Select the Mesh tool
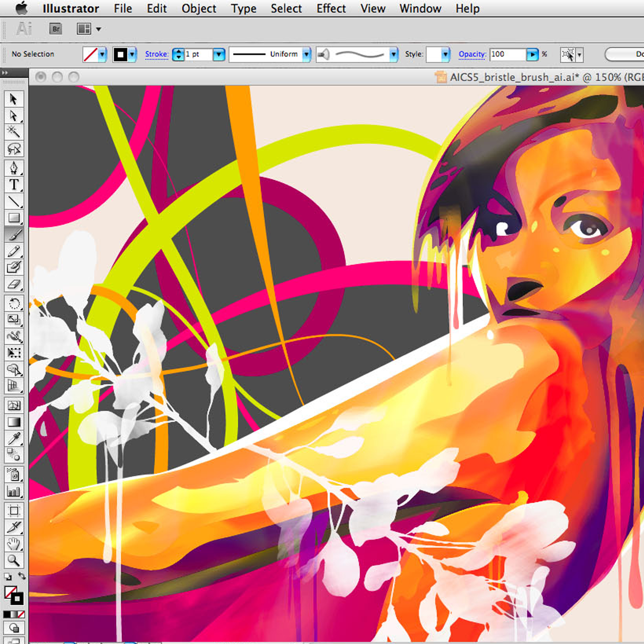The height and width of the screenshot is (644, 644). (14, 405)
